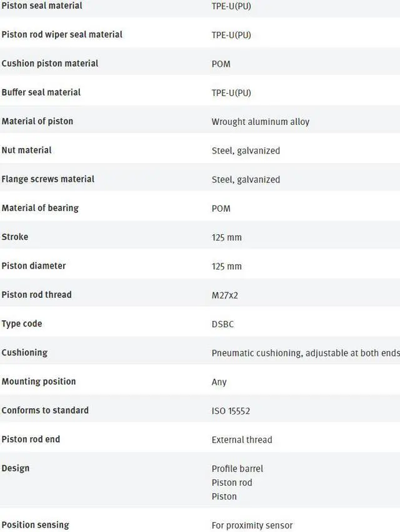Screen dimensions: 400x532
Task: Select the 'M27x2' thread value
Action: coord(225,295)
